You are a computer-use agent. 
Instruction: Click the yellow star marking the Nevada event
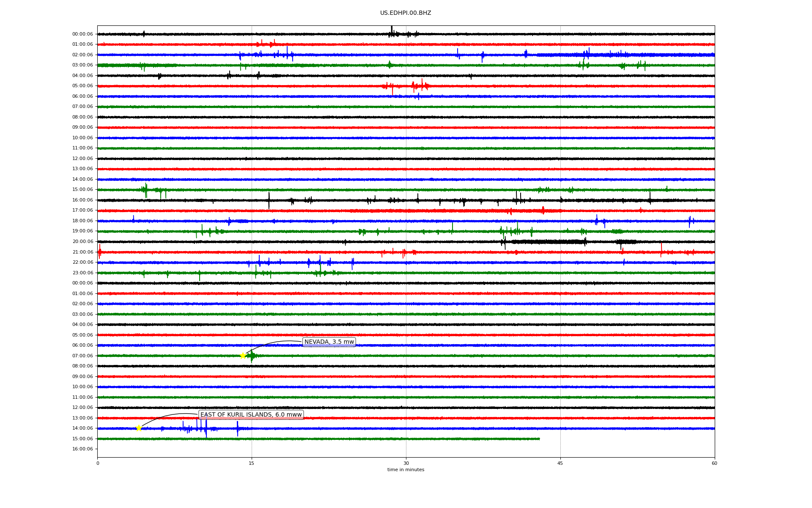[243, 356]
